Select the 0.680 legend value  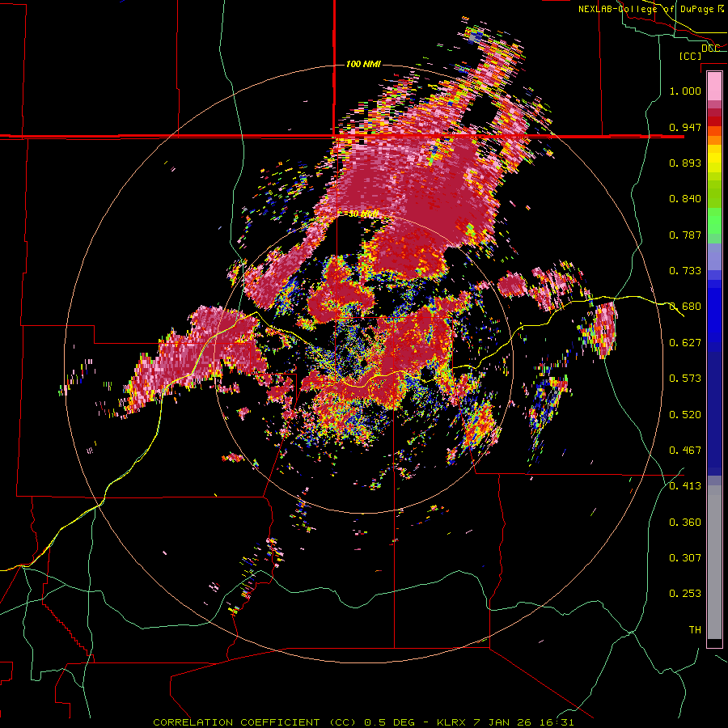point(685,307)
